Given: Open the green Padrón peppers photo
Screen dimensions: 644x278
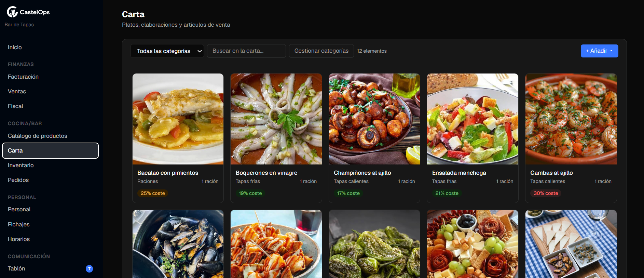Looking at the screenshot, I should 374,244.
